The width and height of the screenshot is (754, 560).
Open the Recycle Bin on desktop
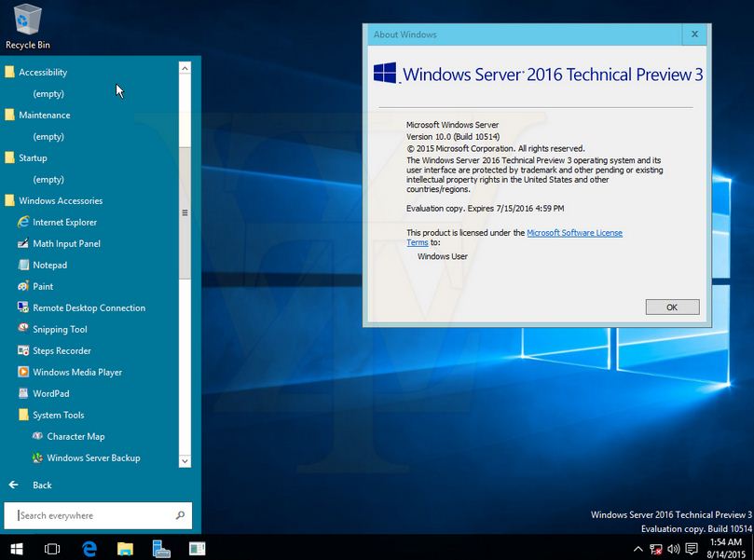(27, 26)
